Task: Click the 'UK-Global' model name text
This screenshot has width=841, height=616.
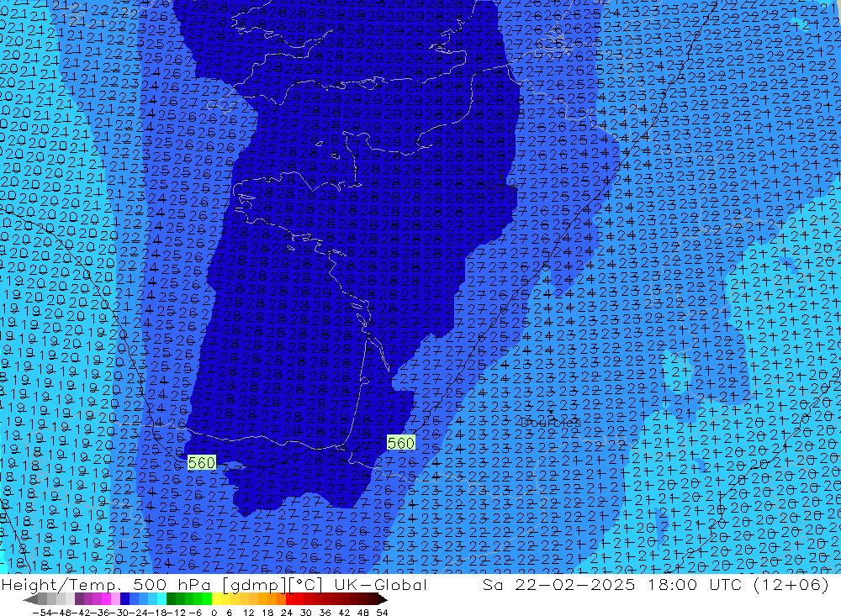Action: pos(380,585)
